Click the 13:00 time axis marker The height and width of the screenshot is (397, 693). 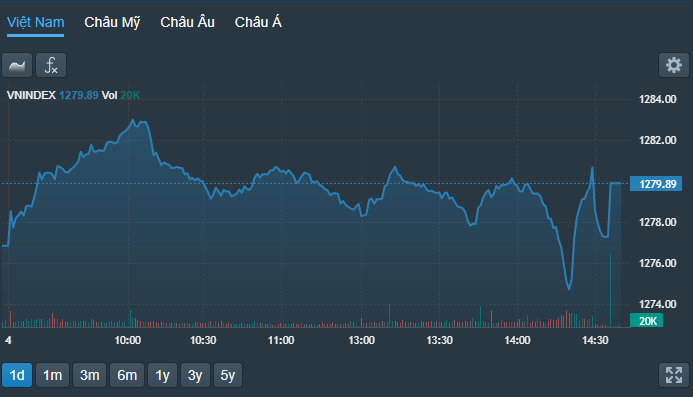tap(362, 340)
